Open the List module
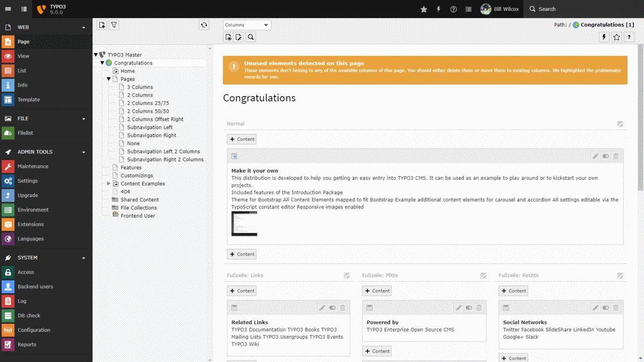Image resolution: width=644 pixels, height=362 pixels. coord(46,70)
